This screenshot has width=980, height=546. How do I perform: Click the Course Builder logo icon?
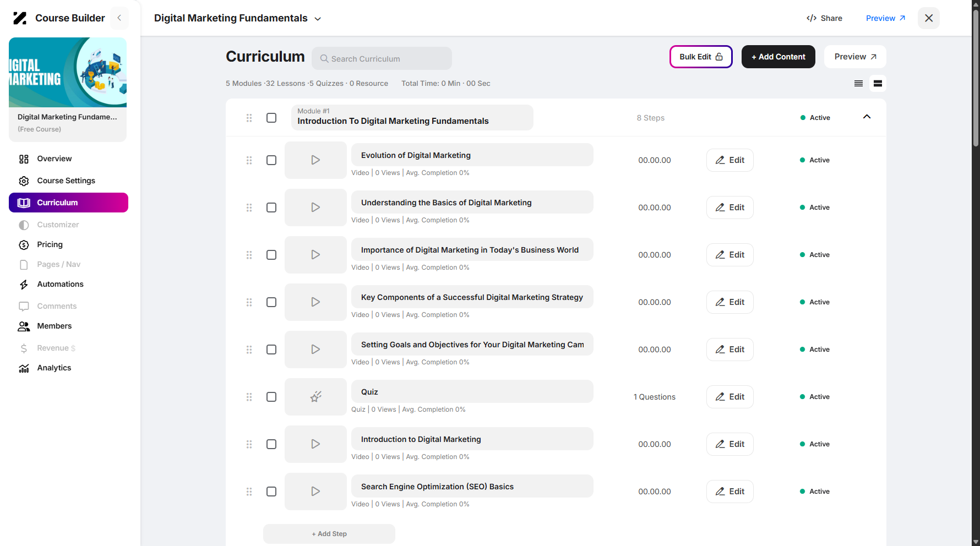coord(20,18)
